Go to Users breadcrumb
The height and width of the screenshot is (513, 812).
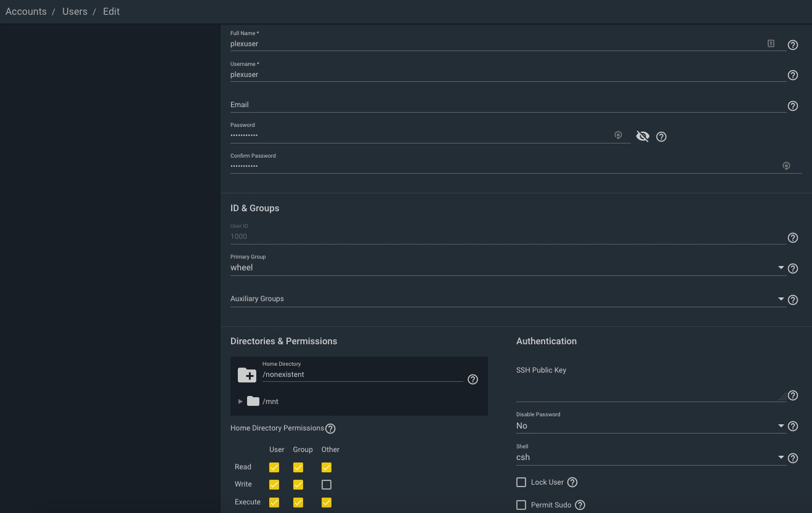(x=75, y=12)
